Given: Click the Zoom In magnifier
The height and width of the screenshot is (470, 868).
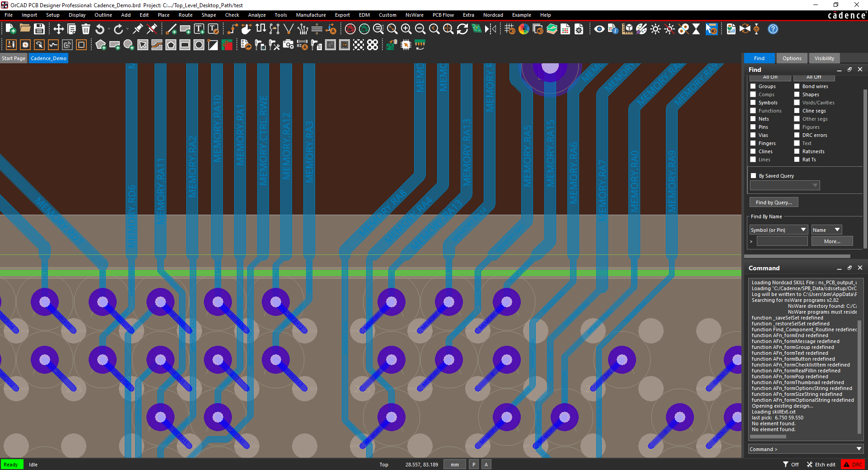Looking at the screenshot, I should (406, 29).
